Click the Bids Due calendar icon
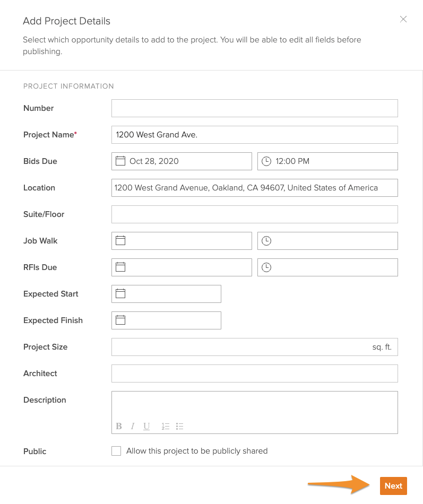 click(120, 161)
